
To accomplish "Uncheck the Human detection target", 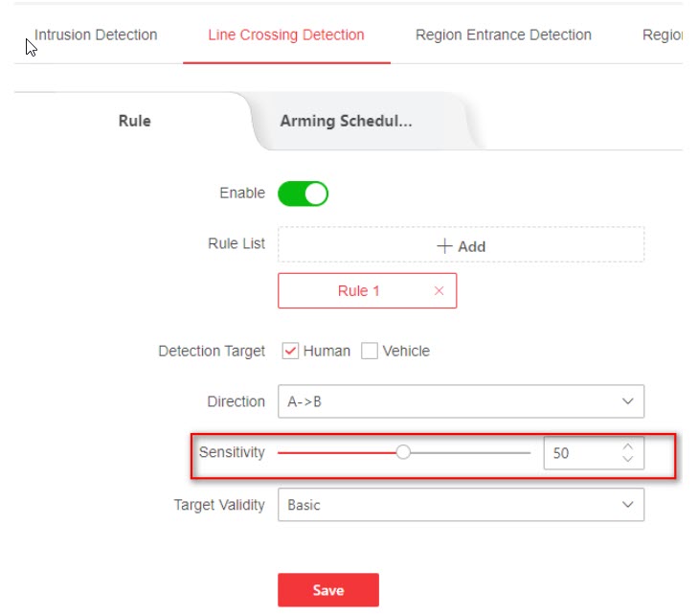I will tap(291, 352).
